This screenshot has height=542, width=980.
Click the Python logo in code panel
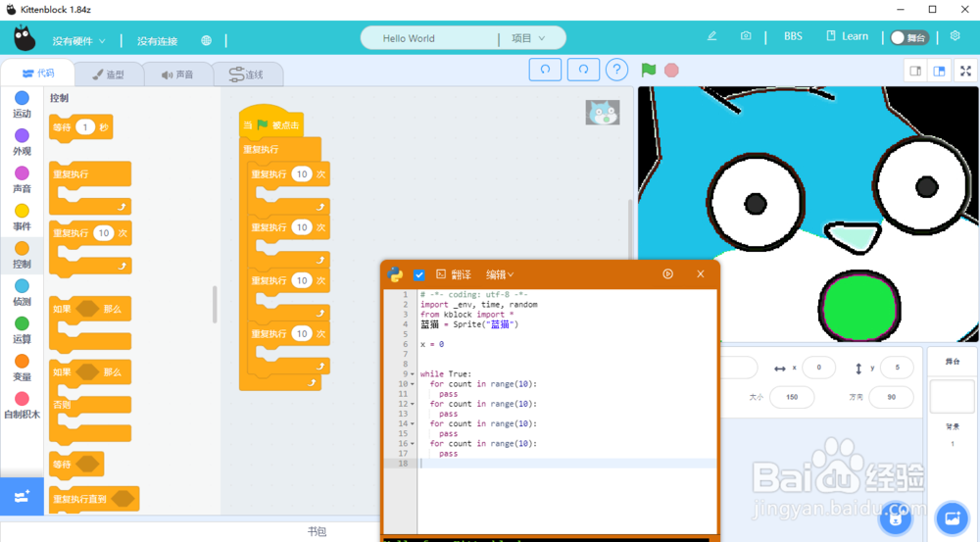395,273
